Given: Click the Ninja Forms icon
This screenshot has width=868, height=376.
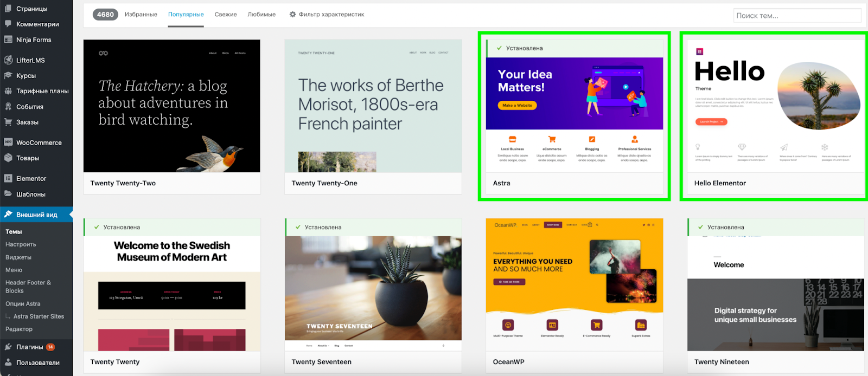Looking at the screenshot, I should [8, 40].
